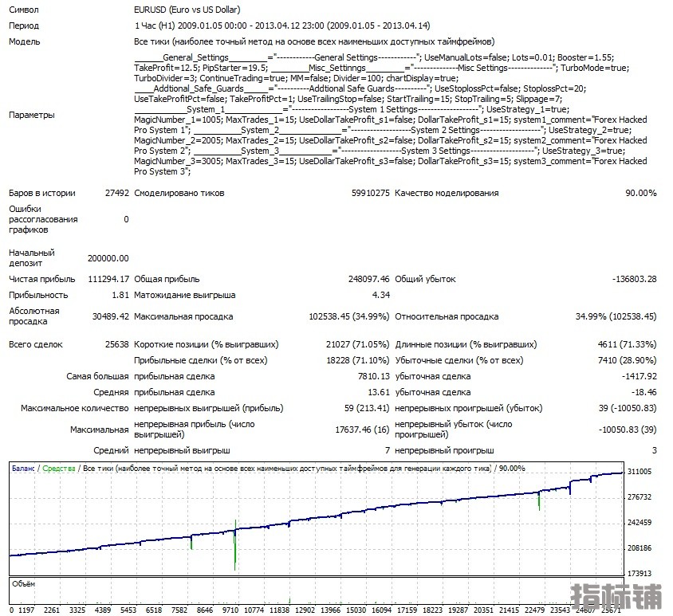Click the Параметры label
The width and height of the screenshot is (673, 616).
(32, 115)
